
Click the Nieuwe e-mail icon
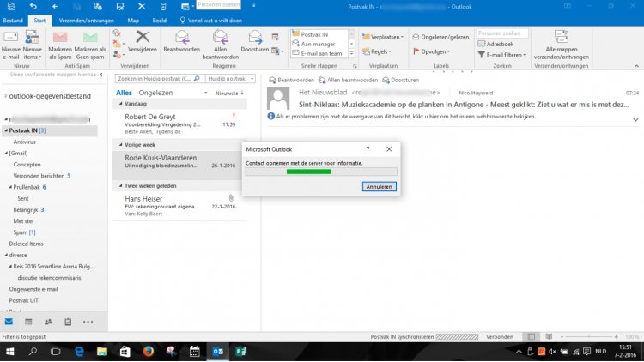pyautogui.click(x=12, y=39)
